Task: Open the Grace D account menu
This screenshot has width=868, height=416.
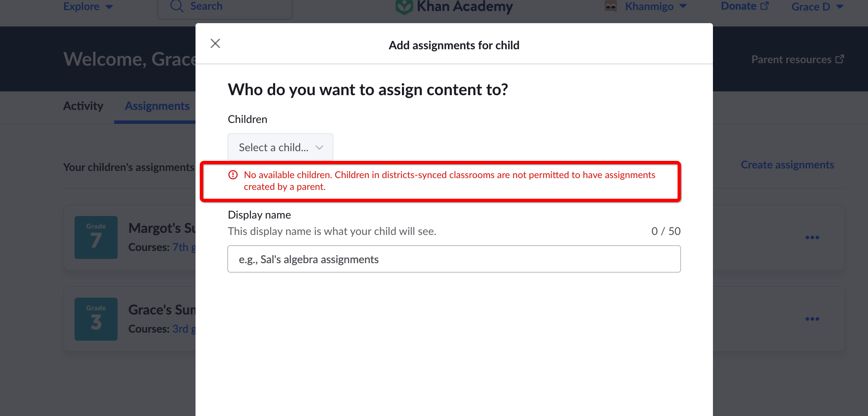Action: pyautogui.click(x=817, y=7)
